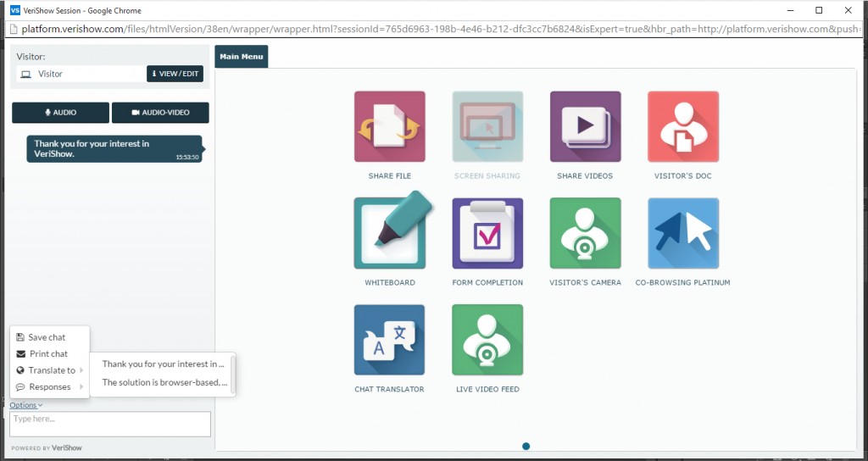The image size is (868, 461).
Task: Click the 15:53:50 message timestamp
Action: (187, 157)
